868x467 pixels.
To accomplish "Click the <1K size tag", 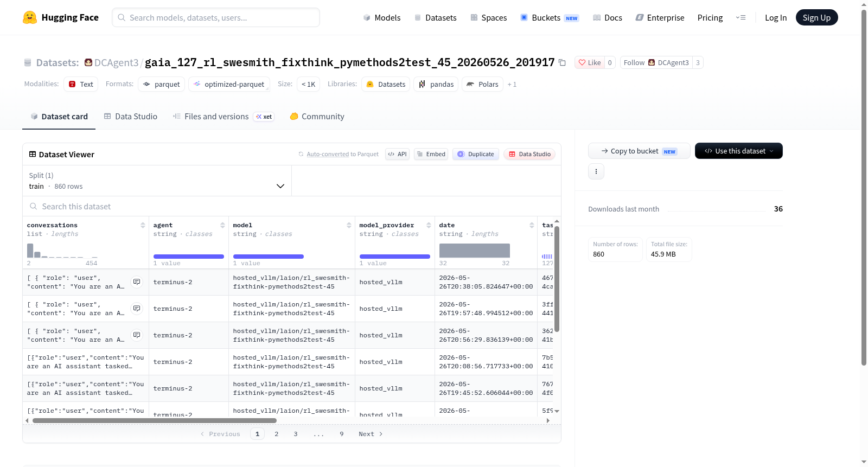I will [308, 84].
